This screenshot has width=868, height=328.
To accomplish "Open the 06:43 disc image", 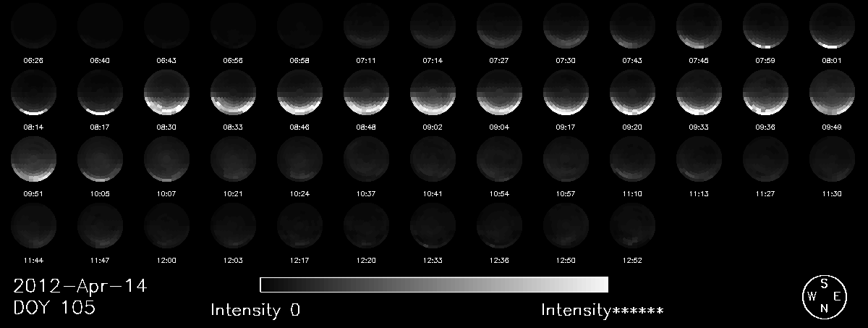I will [167, 27].
